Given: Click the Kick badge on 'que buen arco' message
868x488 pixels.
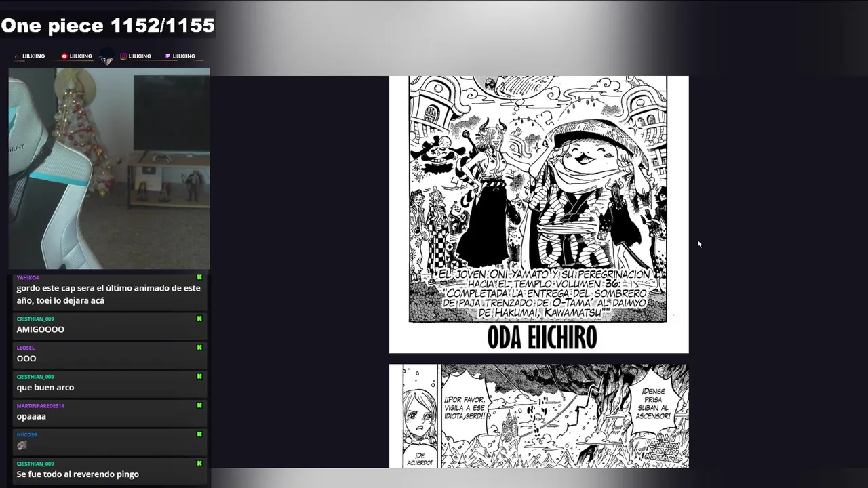Looking at the screenshot, I should (199, 376).
